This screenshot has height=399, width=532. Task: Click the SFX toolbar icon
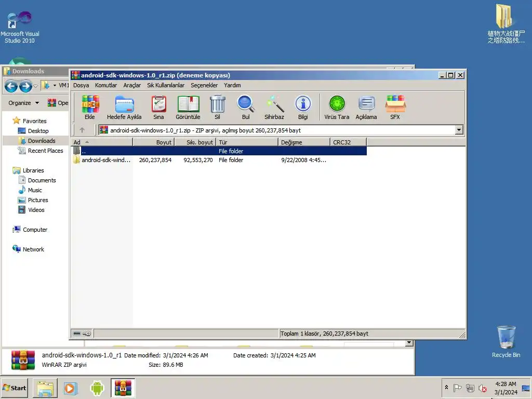coord(395,108)
